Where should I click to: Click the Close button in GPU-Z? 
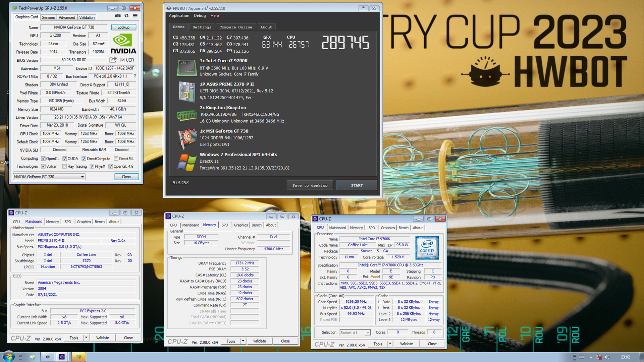(126, 177)
